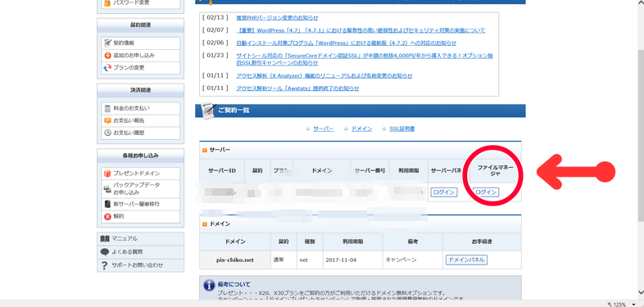Viewport: 644px width, 307px height.
Task: Click the キャンペーン remark cell
Action: (412, 260)
